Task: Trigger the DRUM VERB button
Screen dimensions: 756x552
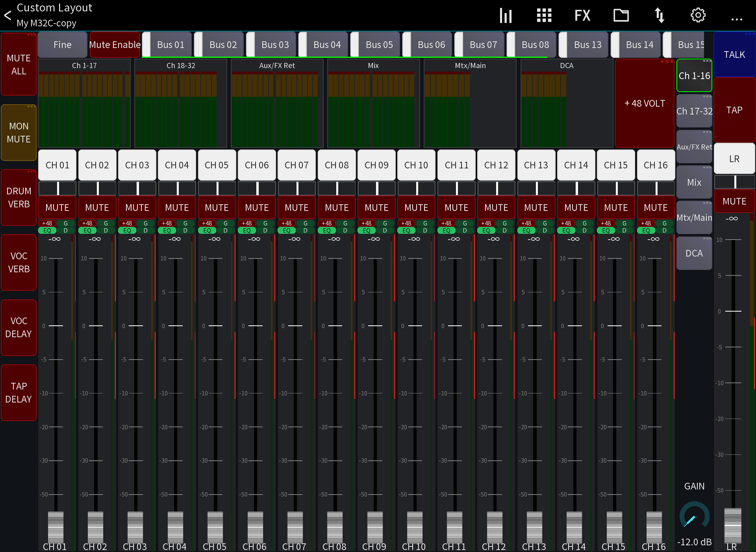Action: [x=19, y=198]
